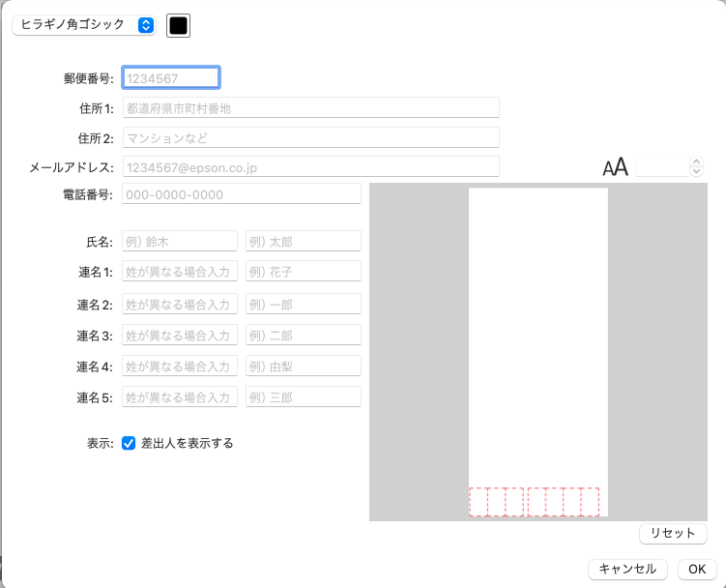The width and height of the screenshot is (726, 588).
Task: Click the font size AA icon
Action: coord(616,166)
